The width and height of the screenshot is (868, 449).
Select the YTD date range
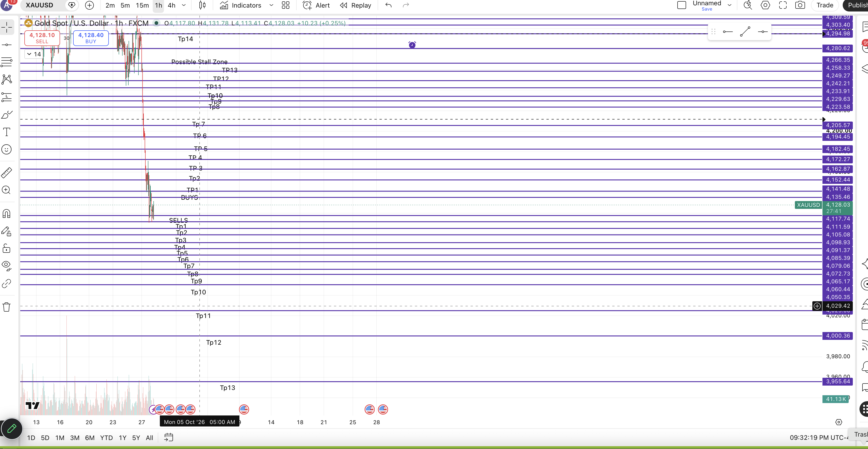click(x=106, y=438)
